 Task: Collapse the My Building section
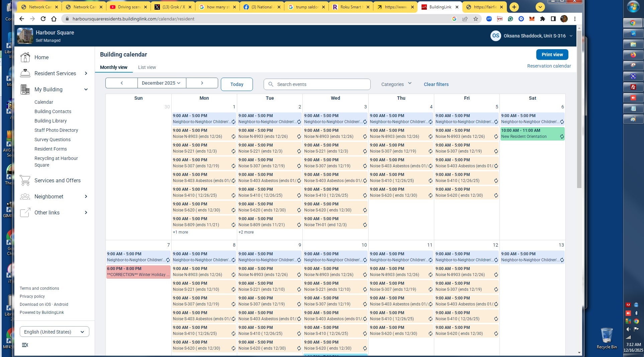tap(86, 89)
